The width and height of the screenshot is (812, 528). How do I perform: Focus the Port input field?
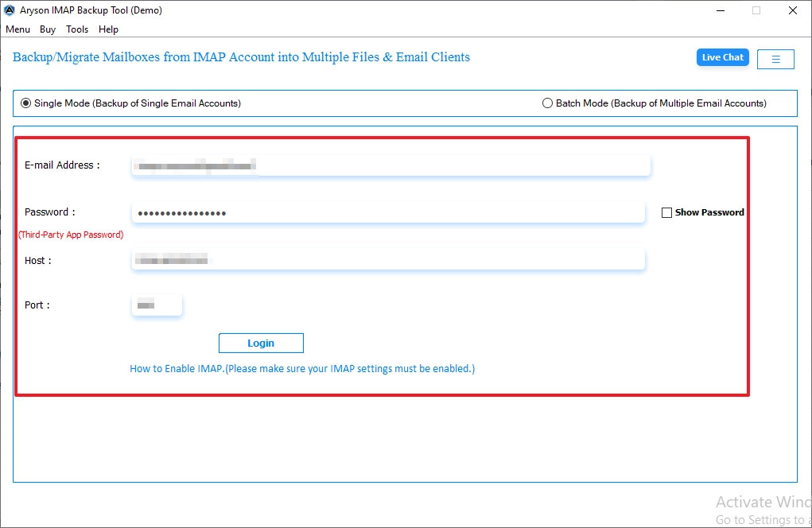pyautogui.click(x=157, y=305)
